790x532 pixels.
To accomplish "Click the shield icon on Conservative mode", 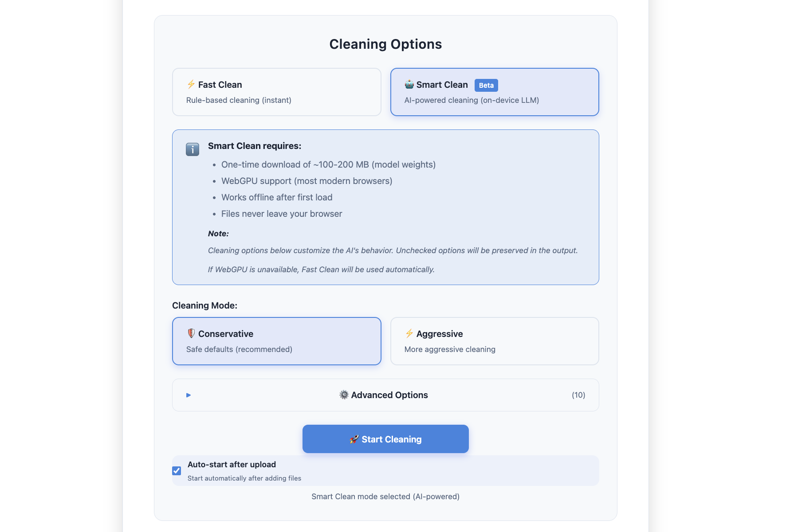I will click(x=191, y=333).
